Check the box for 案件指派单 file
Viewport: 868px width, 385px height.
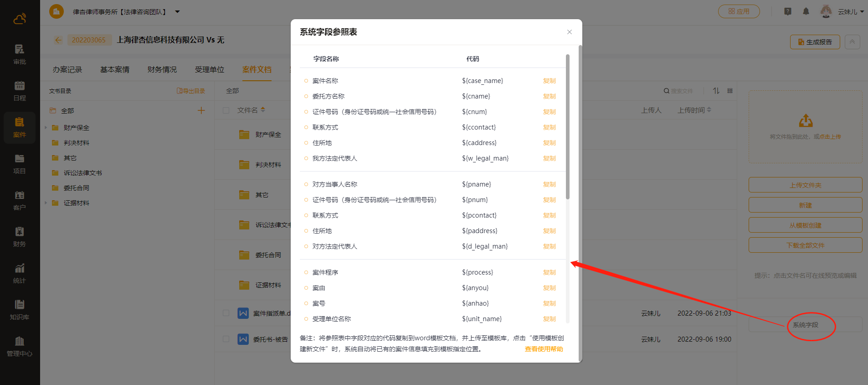coord(226,313)
